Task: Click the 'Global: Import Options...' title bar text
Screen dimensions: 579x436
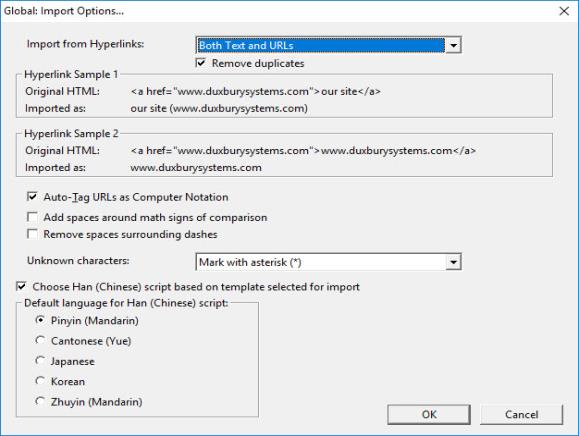Action: pyautogui.click(x=64, y=11)
